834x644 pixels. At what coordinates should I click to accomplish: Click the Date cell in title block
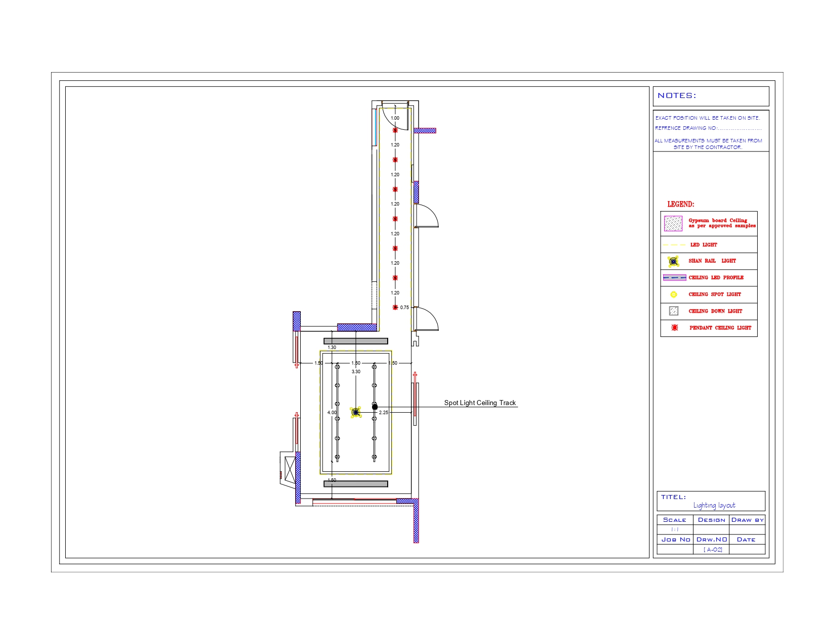pos(747,539)
